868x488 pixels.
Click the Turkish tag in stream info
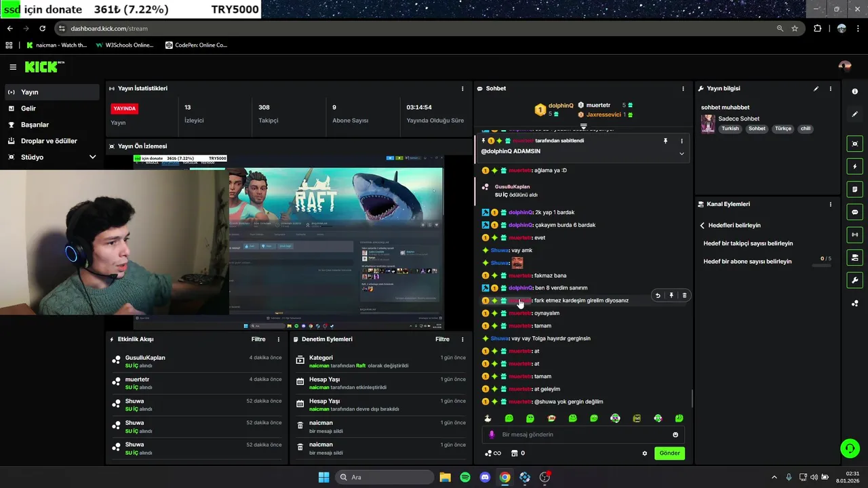730,129
